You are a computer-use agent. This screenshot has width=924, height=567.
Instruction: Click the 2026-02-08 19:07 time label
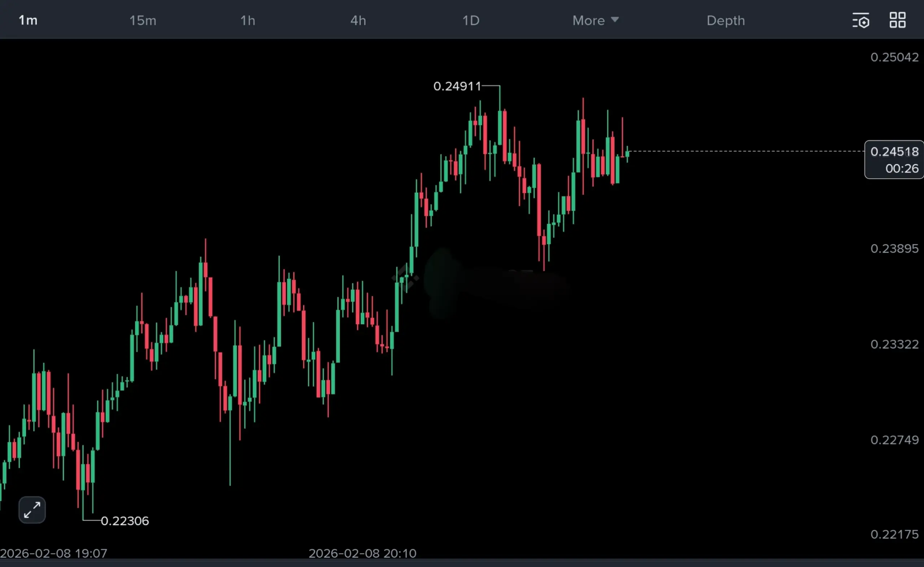54,553
